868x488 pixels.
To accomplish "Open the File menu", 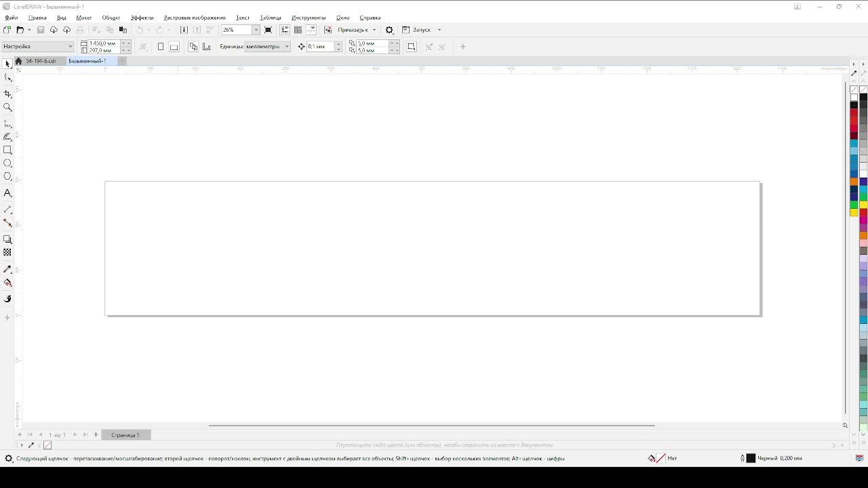I will [x=11, y=18].
